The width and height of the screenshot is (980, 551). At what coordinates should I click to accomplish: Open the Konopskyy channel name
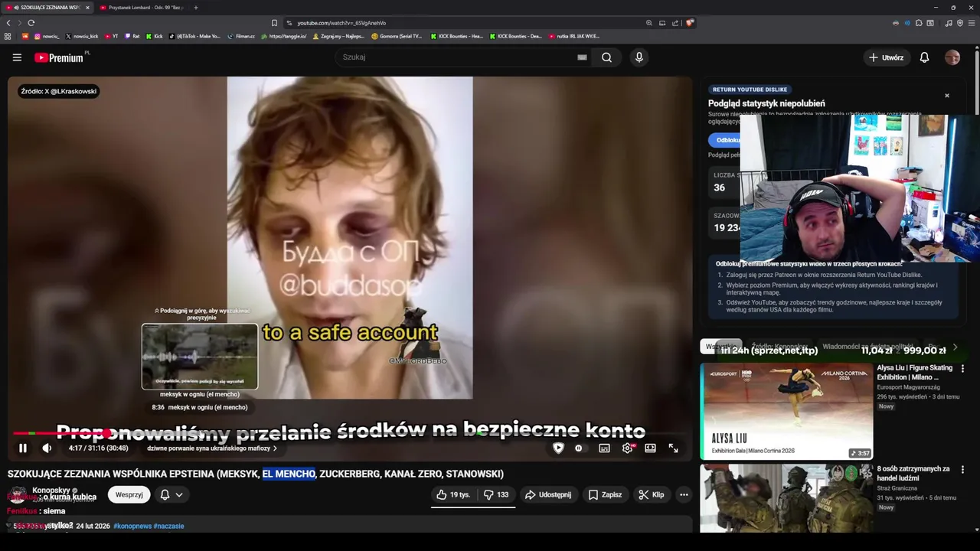click(x=51, y=491)
